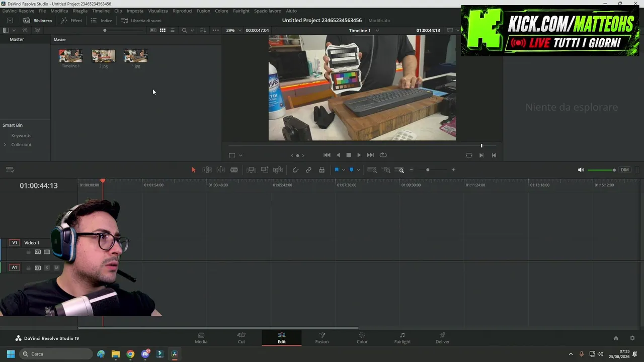Image resolution: width=644 pixels, height=362 pixels.
Task: Jump to last frame in viewer
Action: tap(370, 155)
